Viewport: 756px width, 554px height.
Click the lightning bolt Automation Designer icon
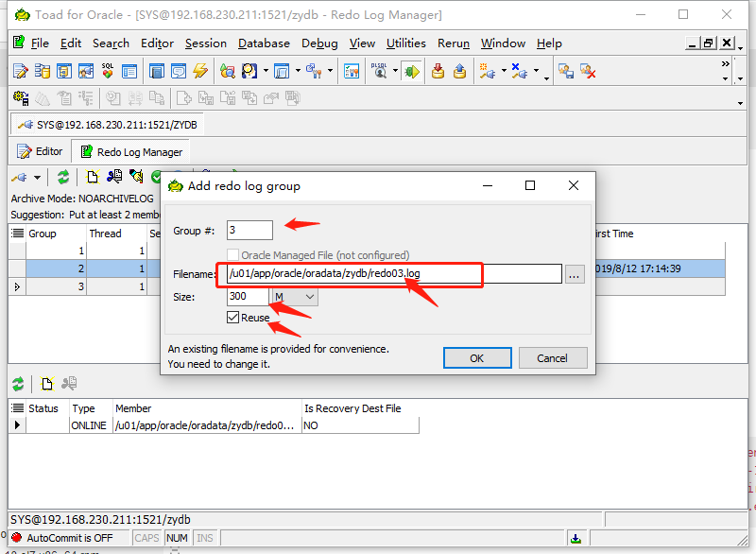coord(200,71)
